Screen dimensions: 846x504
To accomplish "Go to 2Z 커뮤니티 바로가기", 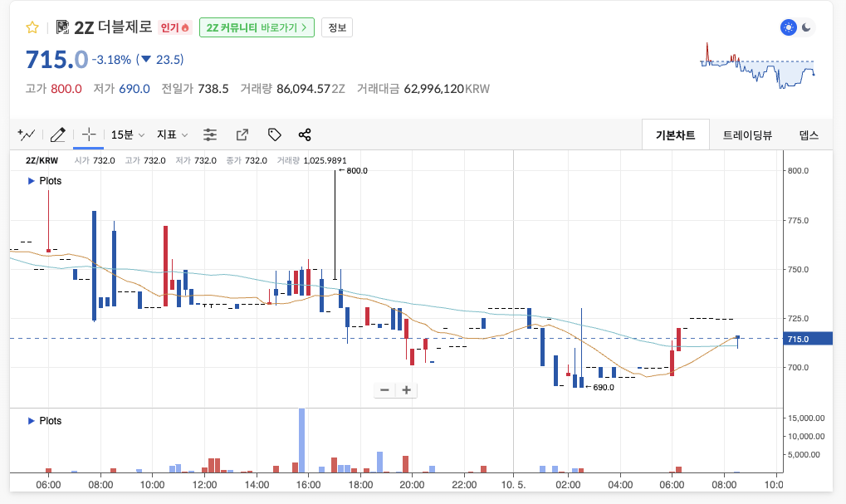I will [257, 27].
